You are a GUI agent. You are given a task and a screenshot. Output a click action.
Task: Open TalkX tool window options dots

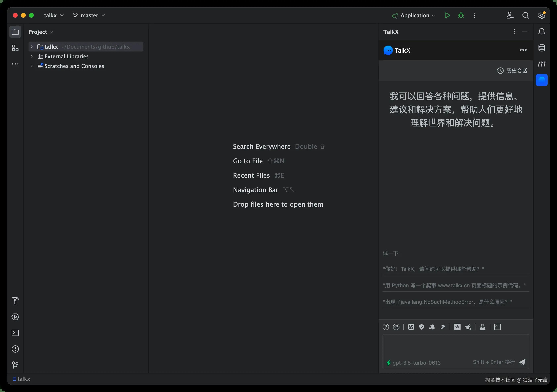[x=514, y=32]
